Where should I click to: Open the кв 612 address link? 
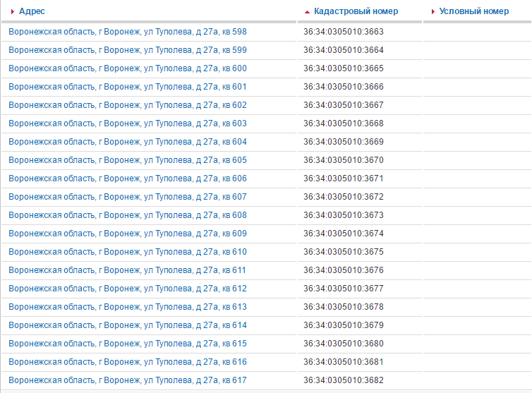click(x=128, y=289)
